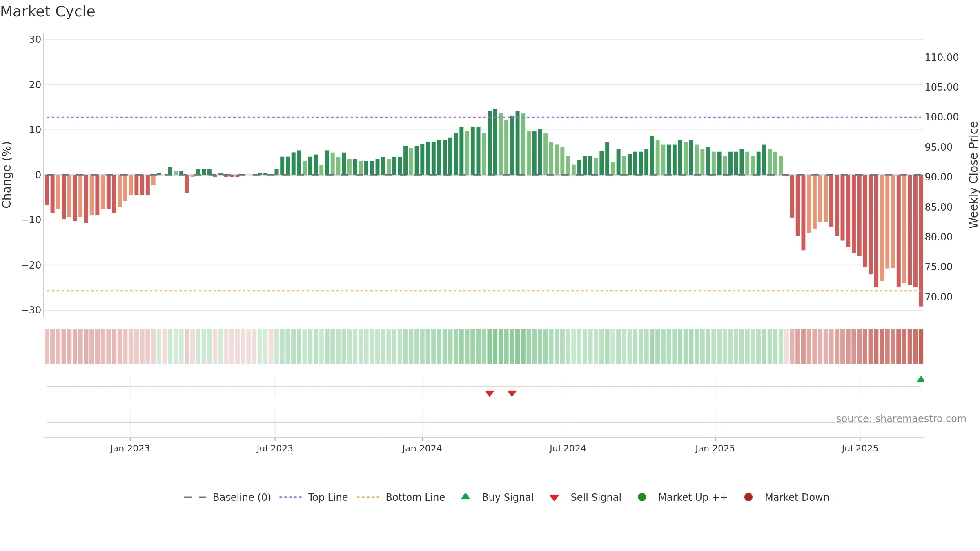Image resolution: width=980 pixels, height=551 pixels.
Task: Click the Jul 2023 axis label
Action: 275,448
